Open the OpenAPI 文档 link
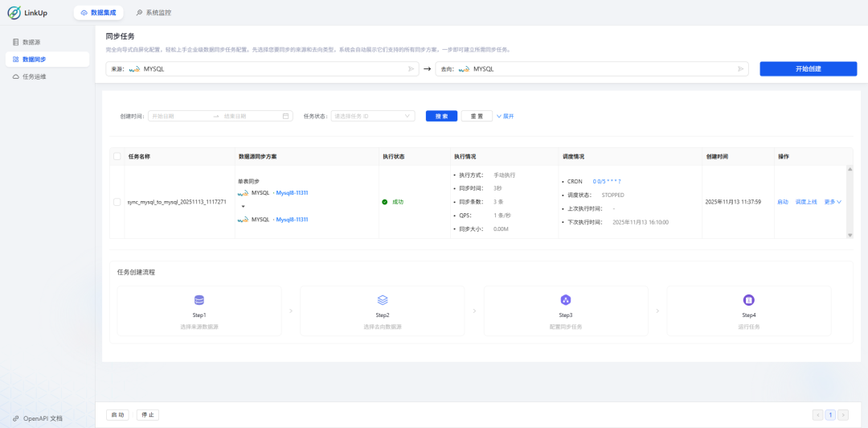The width and height of the screenshot is (868, 428). 43,418
